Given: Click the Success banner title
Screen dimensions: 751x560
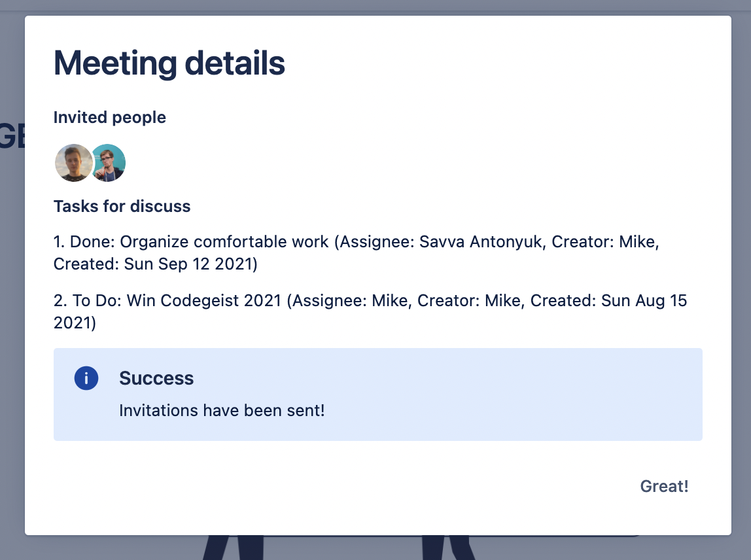Looking at the screenshot, I should pos(156,378).
